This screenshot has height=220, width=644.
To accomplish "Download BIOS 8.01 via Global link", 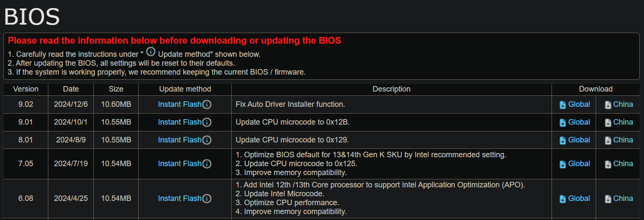I will (x=579, y=140).
